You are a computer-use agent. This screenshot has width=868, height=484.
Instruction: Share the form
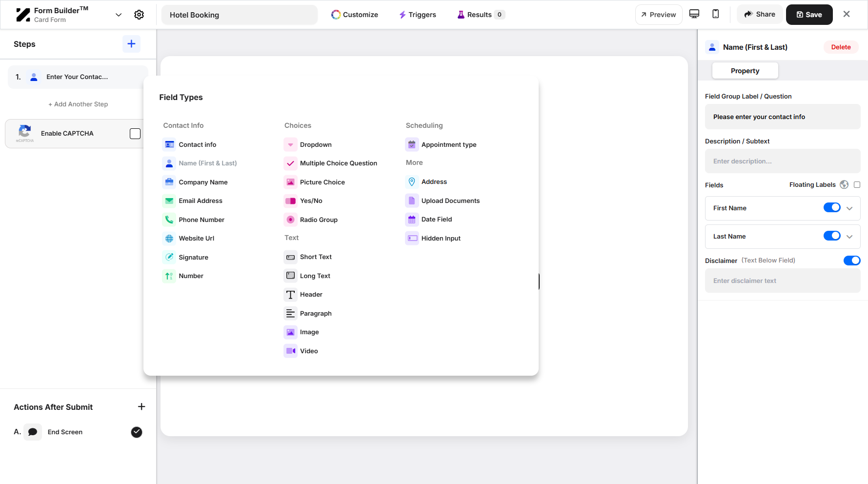pyautogui.click(x=760, y=15)
